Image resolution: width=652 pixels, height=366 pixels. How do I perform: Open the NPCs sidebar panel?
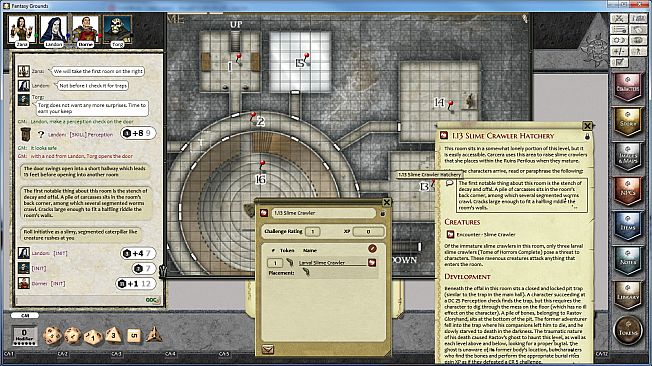(628, 191)
